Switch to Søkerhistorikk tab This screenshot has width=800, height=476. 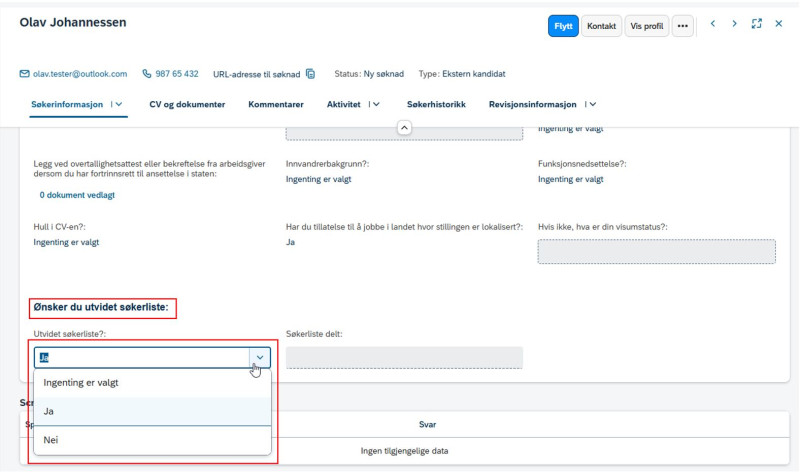pyautogui.click(x=436, y=104)
